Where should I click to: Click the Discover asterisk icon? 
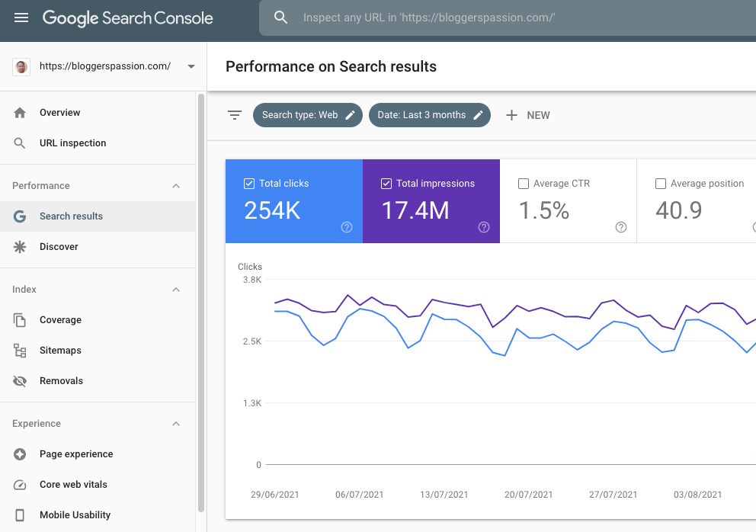[x=20, y=247]
